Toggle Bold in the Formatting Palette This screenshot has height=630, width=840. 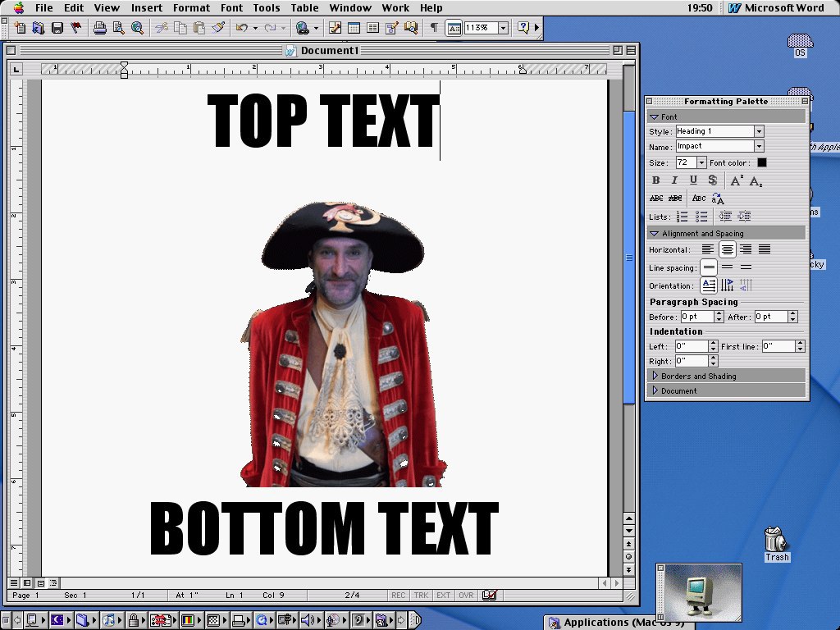click(655, 180)
